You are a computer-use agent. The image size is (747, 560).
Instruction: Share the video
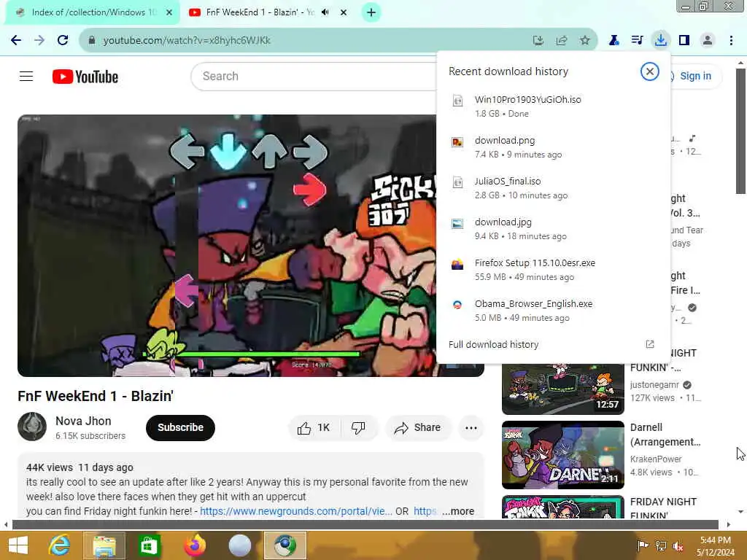point(417,427)
